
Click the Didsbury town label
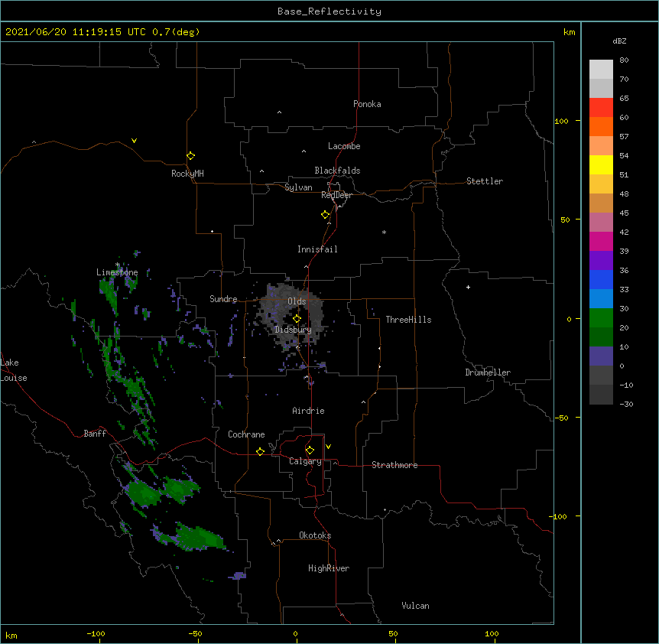(294, 330)
